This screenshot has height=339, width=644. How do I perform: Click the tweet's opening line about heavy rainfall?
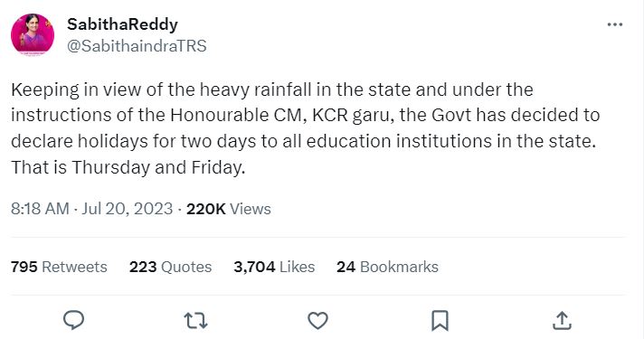(x=272, y=89)
